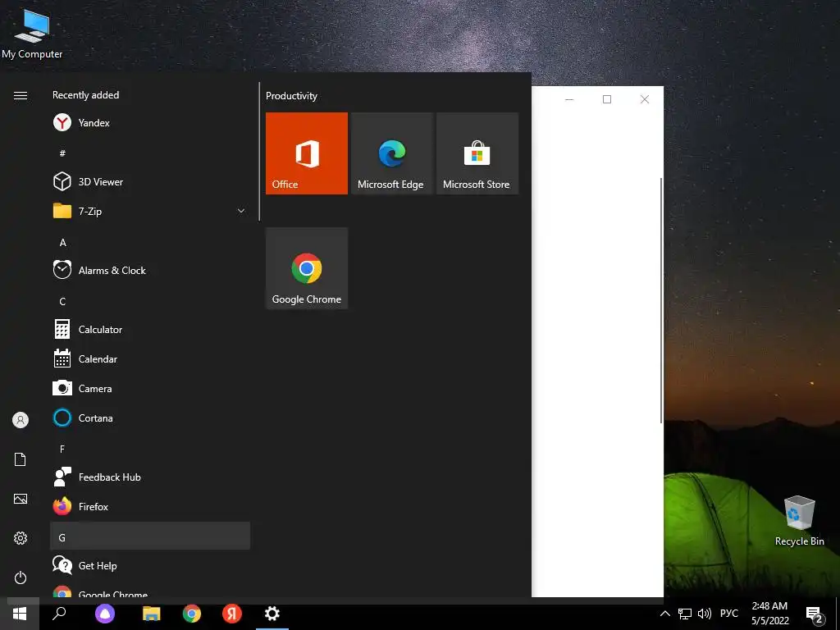Click the Power button in Start

pyautogui.click(x=21, y=577)
